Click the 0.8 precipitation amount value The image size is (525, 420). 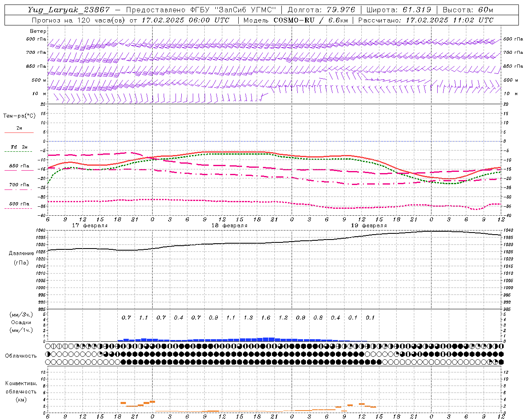(x=318, y=318)
